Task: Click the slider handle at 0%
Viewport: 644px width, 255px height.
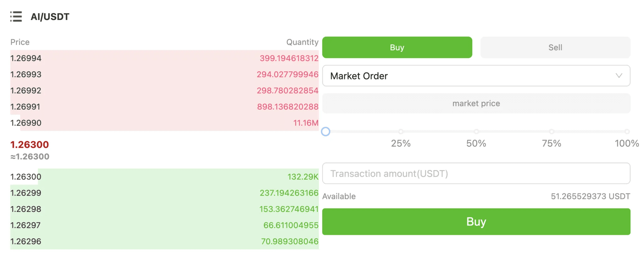Action: tap(325, 132)
